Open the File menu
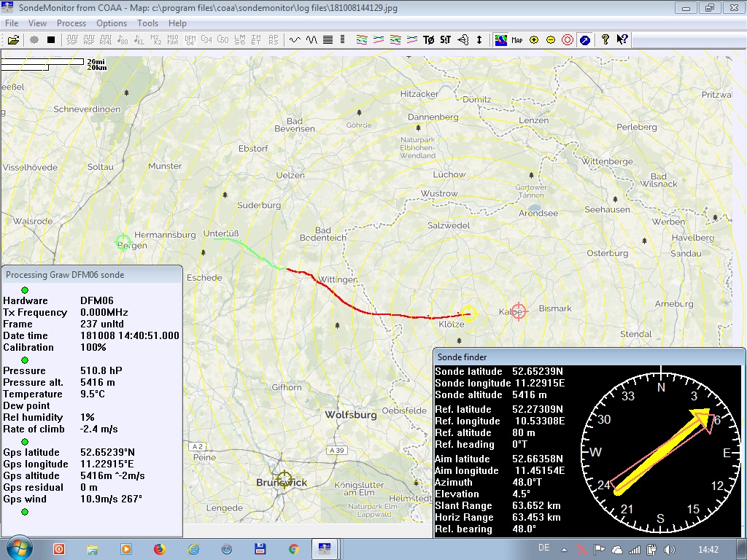Screen dimensions: 747x560 coord(12,23)
